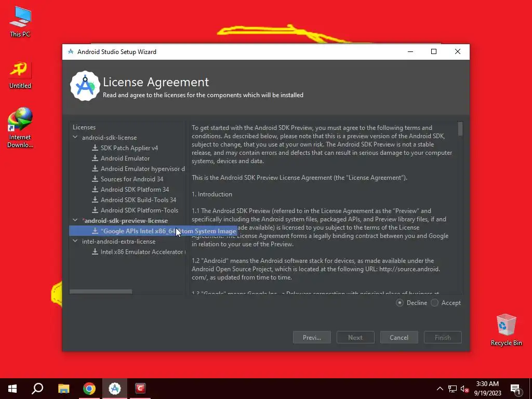This screenshot has height=399, width=532.
Task: Open This PC desktop icon
Action: (20, 22)
